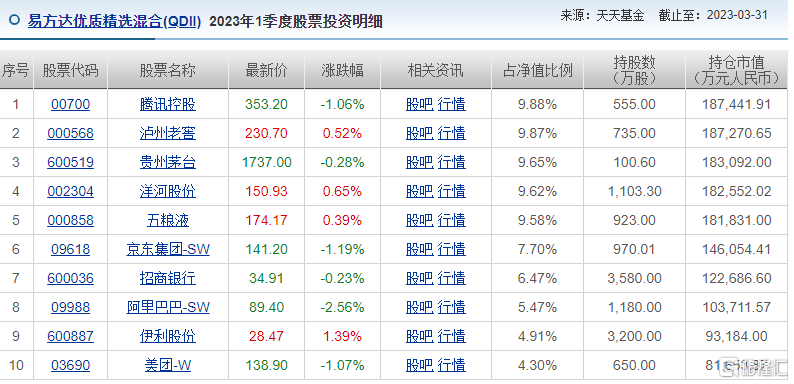The image size is (794, 384).
Task: Open 招商银行 stock name link
Action: pos(168,278)
